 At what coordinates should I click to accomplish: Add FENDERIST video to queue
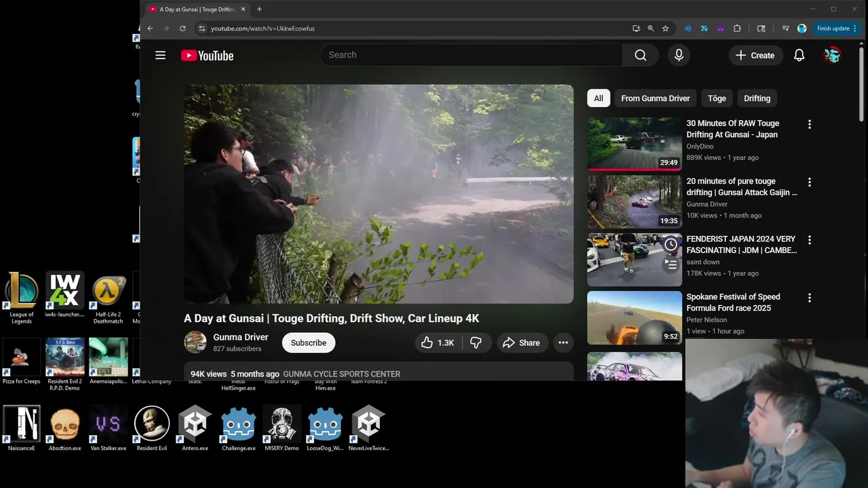pos(671,265)
